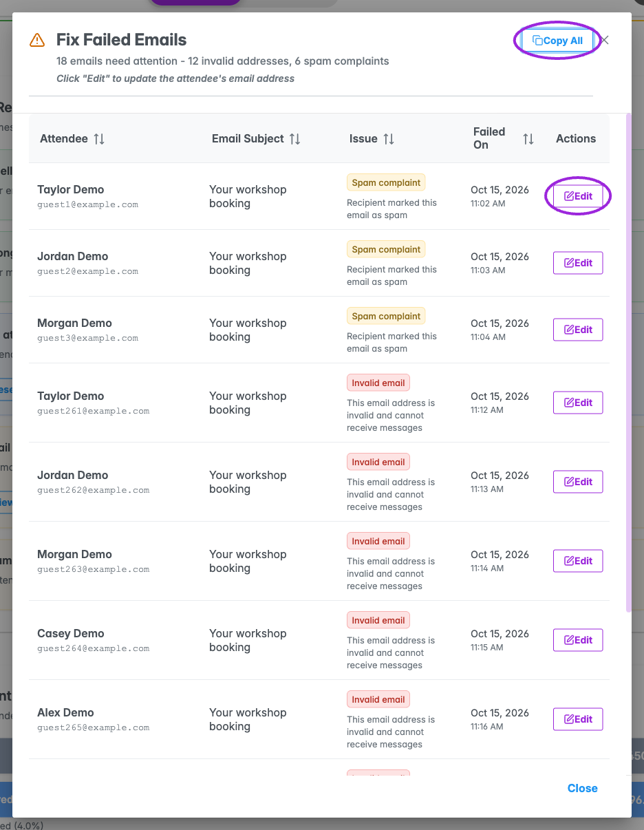Screen dimensions: 644x830
Task: Edit the email for guest261@example.com
Action: [x=578, y=403]
